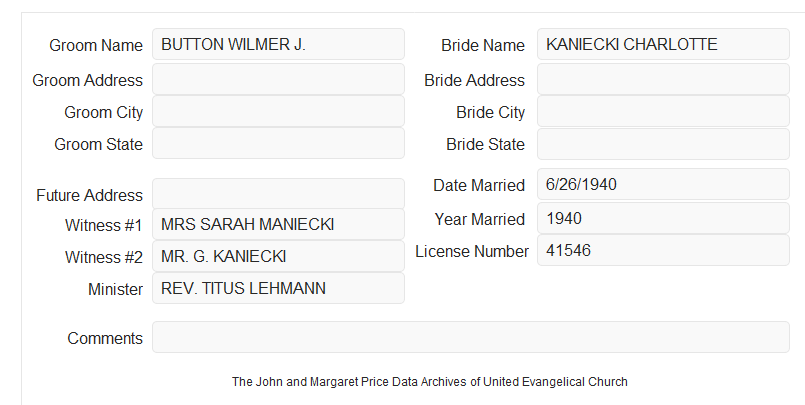Click Bride Name field Kaniecki Charlotte
The image size is (805, 405).
click(x=663, y=44)
